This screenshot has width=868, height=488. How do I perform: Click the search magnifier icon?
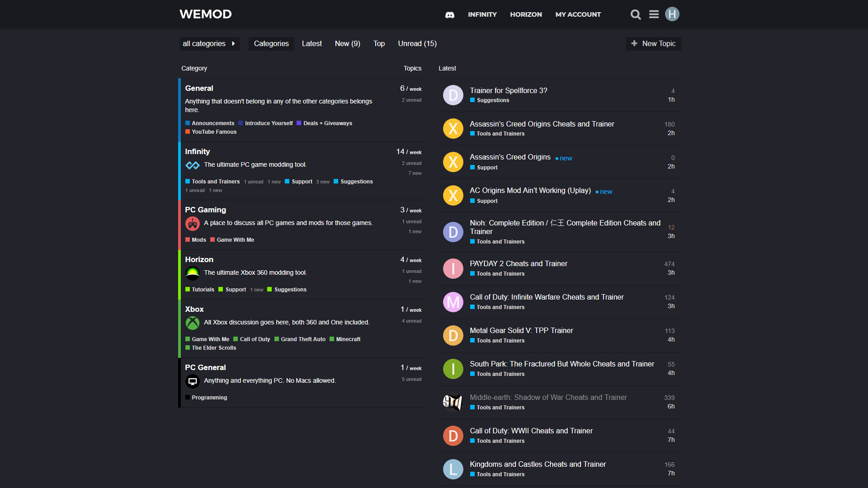(636, 14)
